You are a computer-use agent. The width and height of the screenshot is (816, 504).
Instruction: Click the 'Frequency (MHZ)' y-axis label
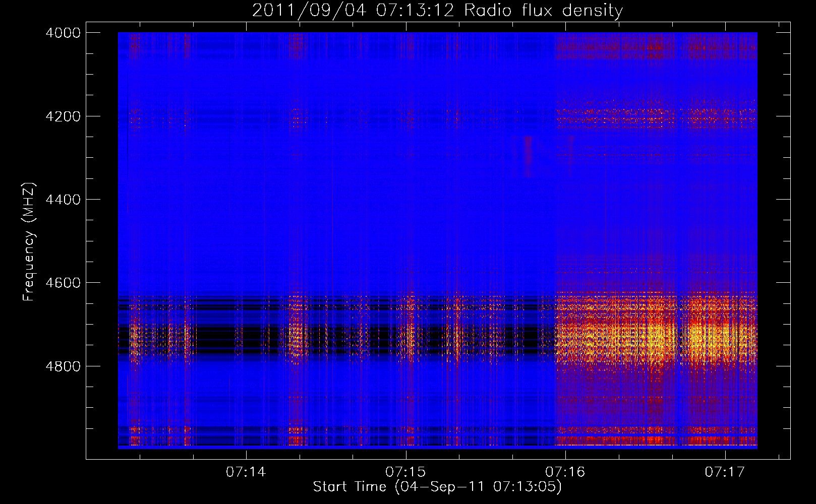point(29,242)
